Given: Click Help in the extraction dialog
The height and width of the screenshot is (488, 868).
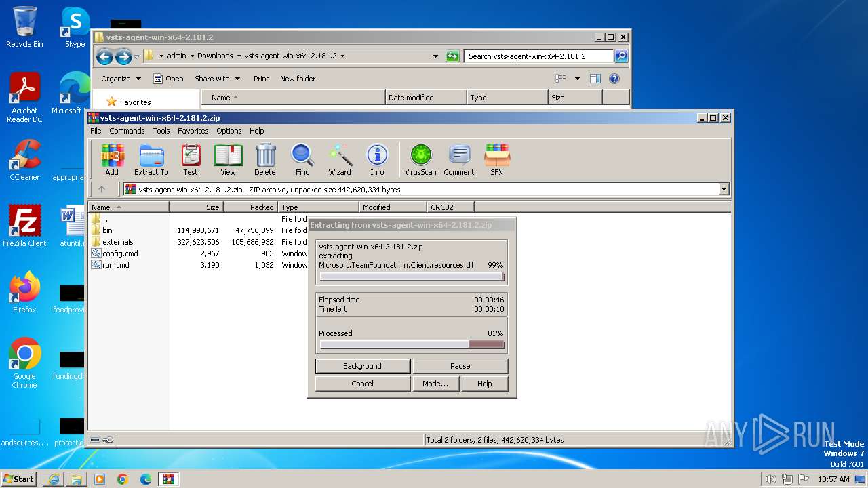Looking at the screenshot, I should tap(484, 384).
